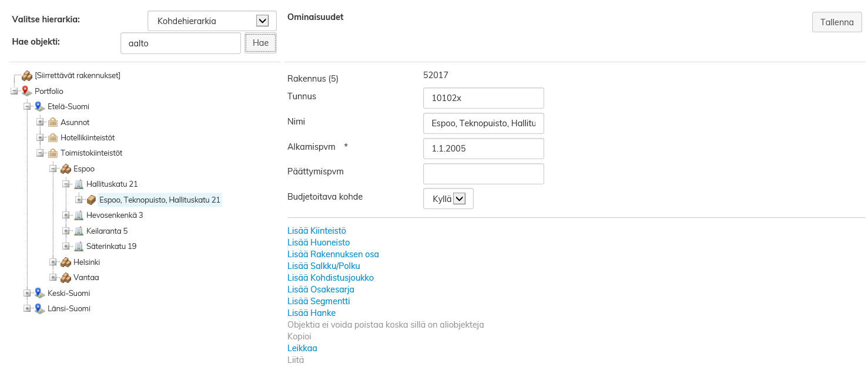Click the Keilaranta 5 building icon

pos(79,231)
